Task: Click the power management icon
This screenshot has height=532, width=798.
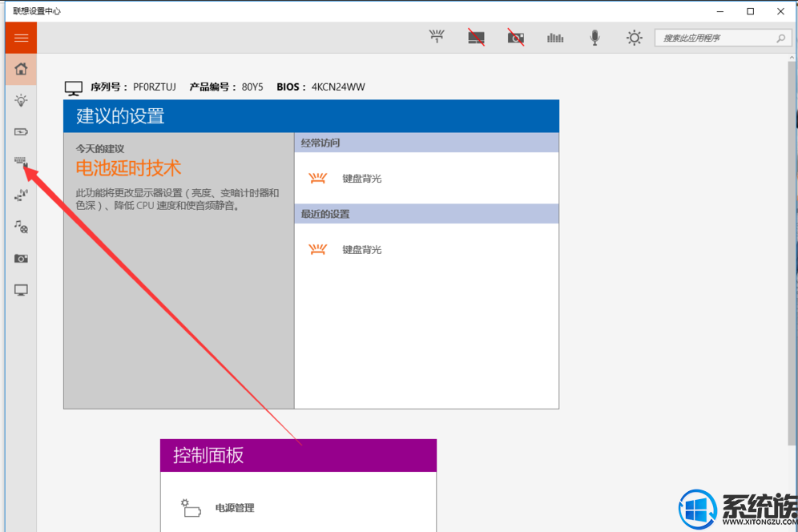Action: [x=191, y=508]
